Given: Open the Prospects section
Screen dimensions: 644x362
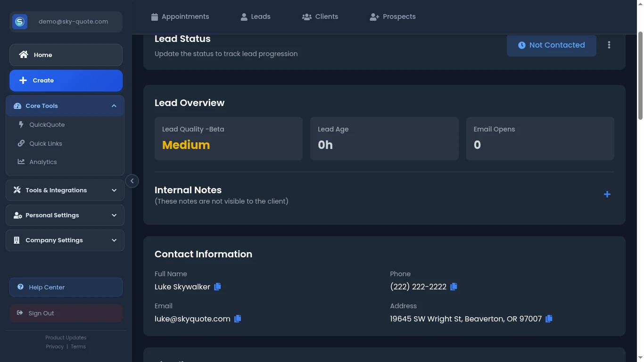Looking at the screenshot, I should 392,16.
